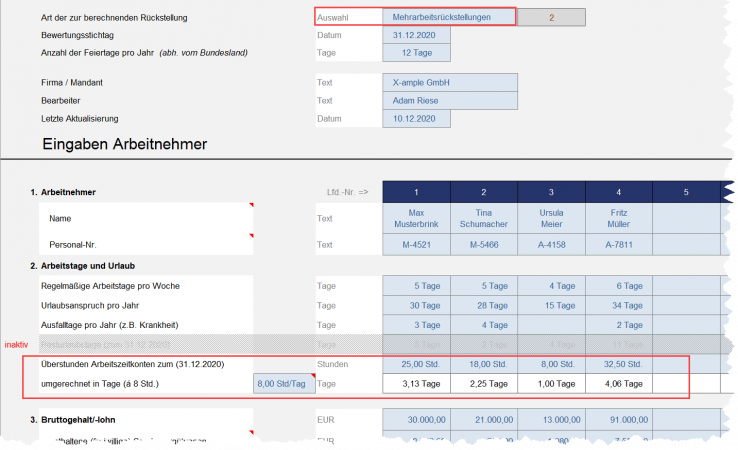Click overtime cell showing 25,00 Std.
Screen dimensions: 738x450
click(x=416, y=364)
